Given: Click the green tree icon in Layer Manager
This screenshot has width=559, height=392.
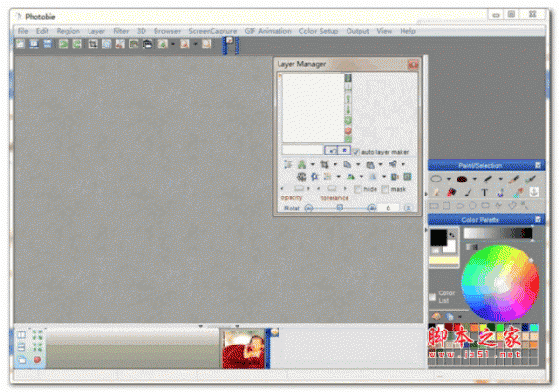Looking at the screenshot, I should pyautogui.click(x=302, y=164).
